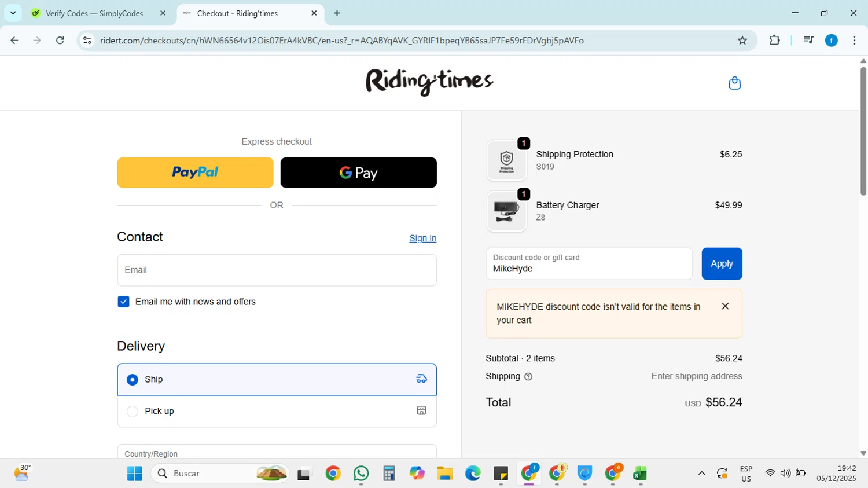Open the shopping bag cart icon
868x488 pixels.
click(x=734, y=83)
